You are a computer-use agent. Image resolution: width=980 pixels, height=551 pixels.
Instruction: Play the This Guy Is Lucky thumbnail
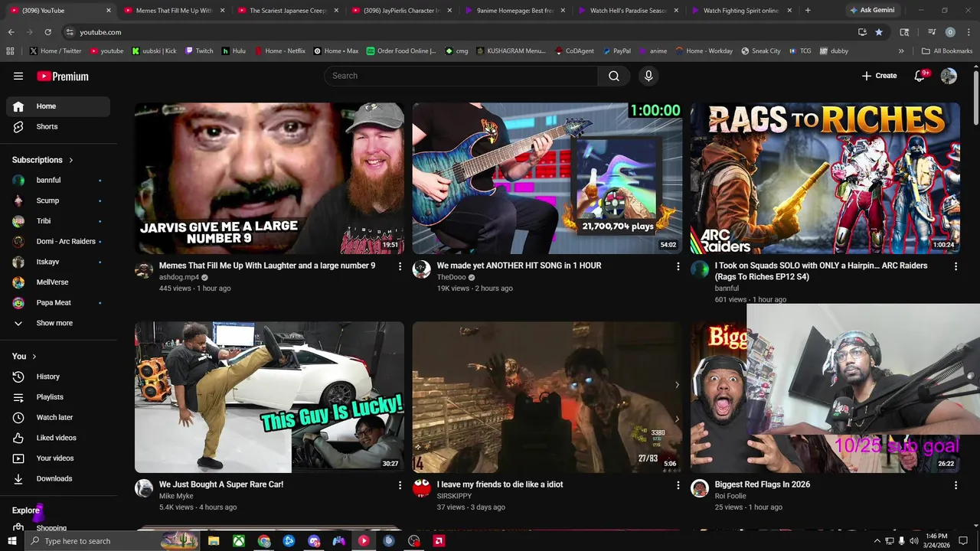click(269, 397)
